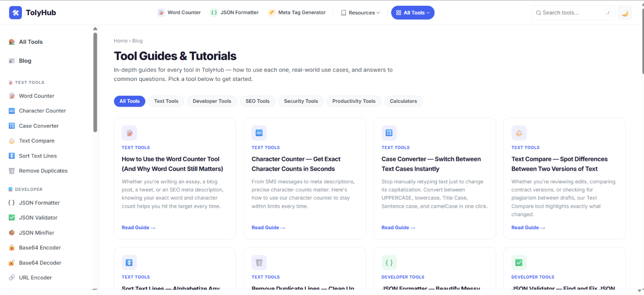The width and height of the screenshot is (644, 295).
Task: Open JSON Minifier from the sidebar
Action: (x=37, y=233)
